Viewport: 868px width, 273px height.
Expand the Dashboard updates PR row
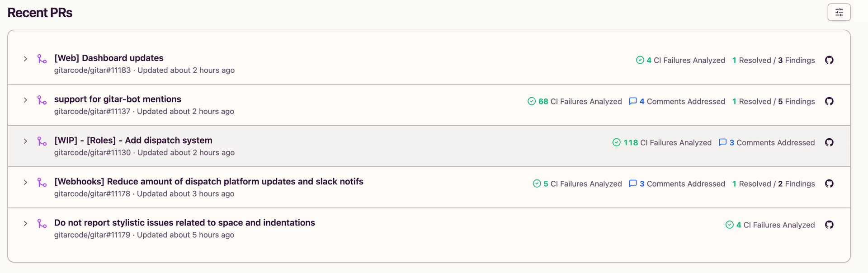[x=25, y=58]
